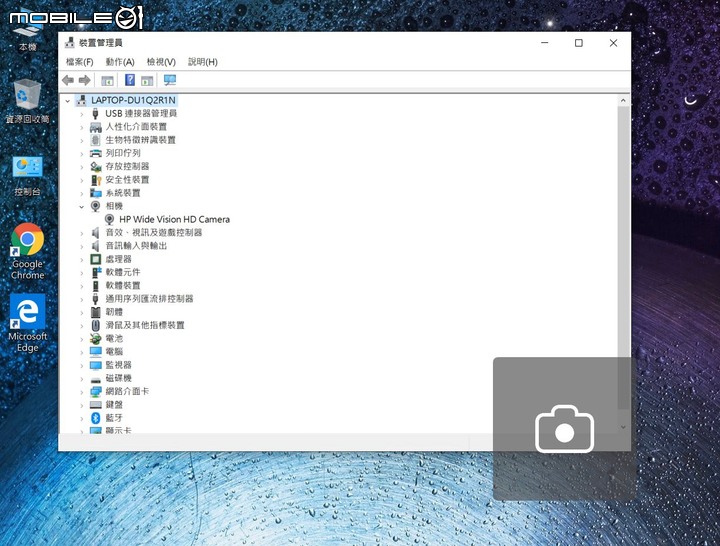Viewport: 720px width, 546px height.
Task: Click the properties pane icon right of Help
Action: (147, 81)
